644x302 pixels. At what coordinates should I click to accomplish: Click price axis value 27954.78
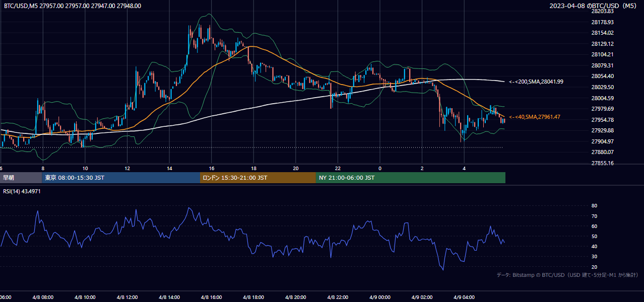[x=602, y=120]
